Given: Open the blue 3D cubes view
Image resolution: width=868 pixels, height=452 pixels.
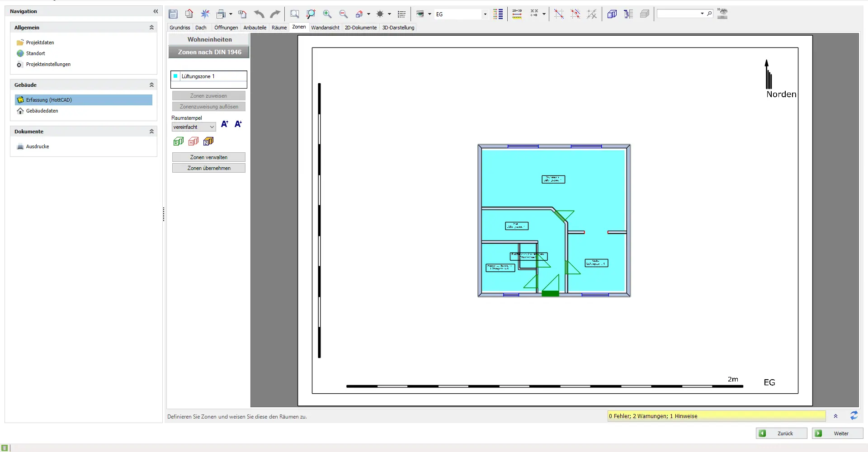Looking at the screenshot, I should [x=612, y=14].
